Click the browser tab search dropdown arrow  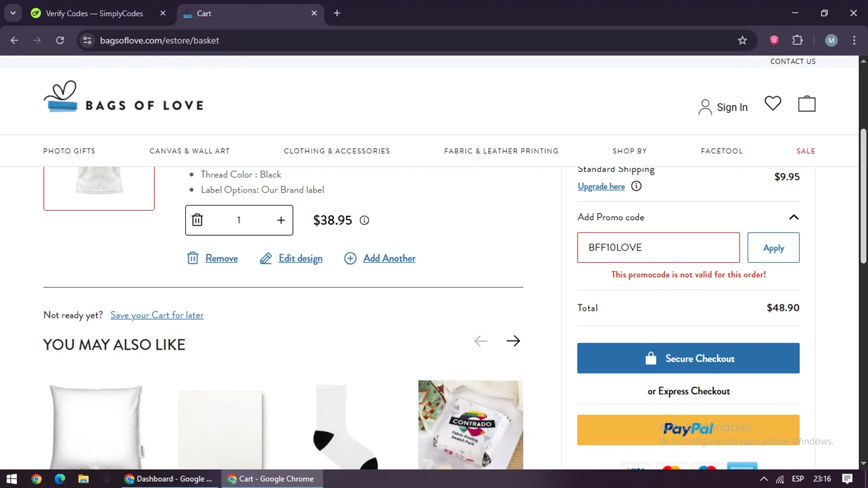coord(13,13)
